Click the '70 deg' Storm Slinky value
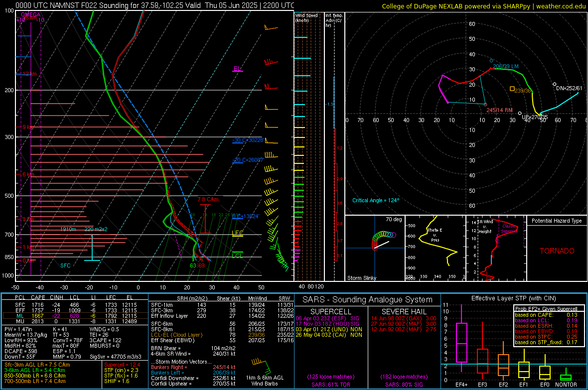 (x=394, y=219)
